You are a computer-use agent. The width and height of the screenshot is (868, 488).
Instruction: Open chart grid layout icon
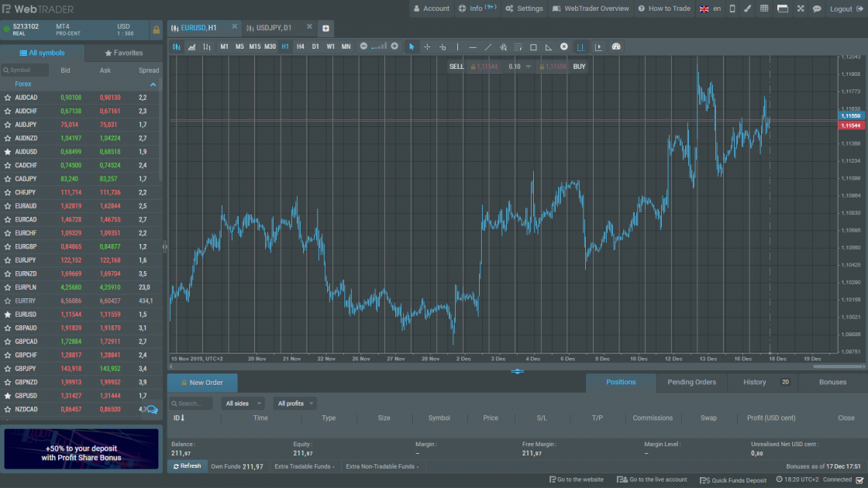[x=764, y=9]
